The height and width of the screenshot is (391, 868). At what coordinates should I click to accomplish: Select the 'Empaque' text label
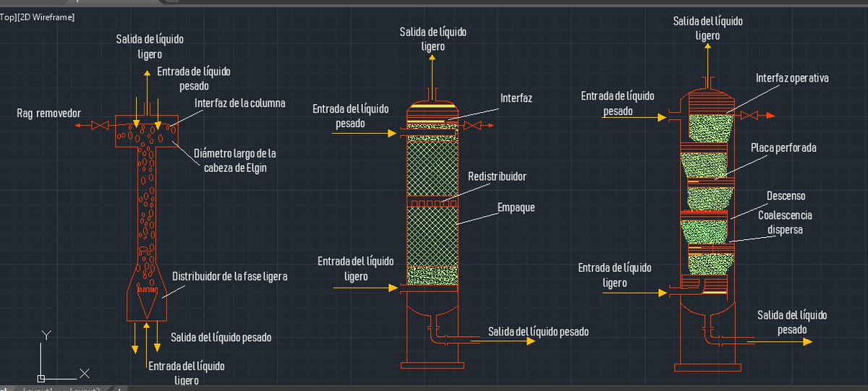pyautogui.click(x=516, y=207)
